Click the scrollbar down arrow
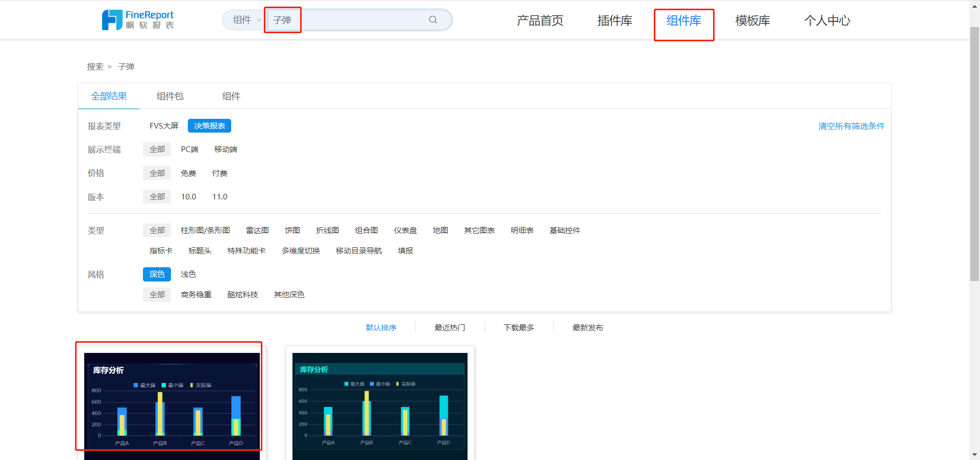The image size is (980, 460). tap(974, 454)
